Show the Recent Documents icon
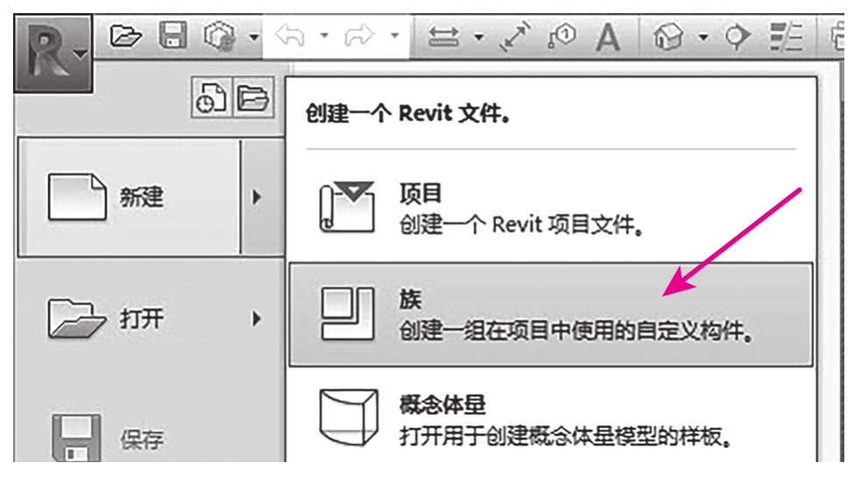The image size is (868, 477). (211, 98)
